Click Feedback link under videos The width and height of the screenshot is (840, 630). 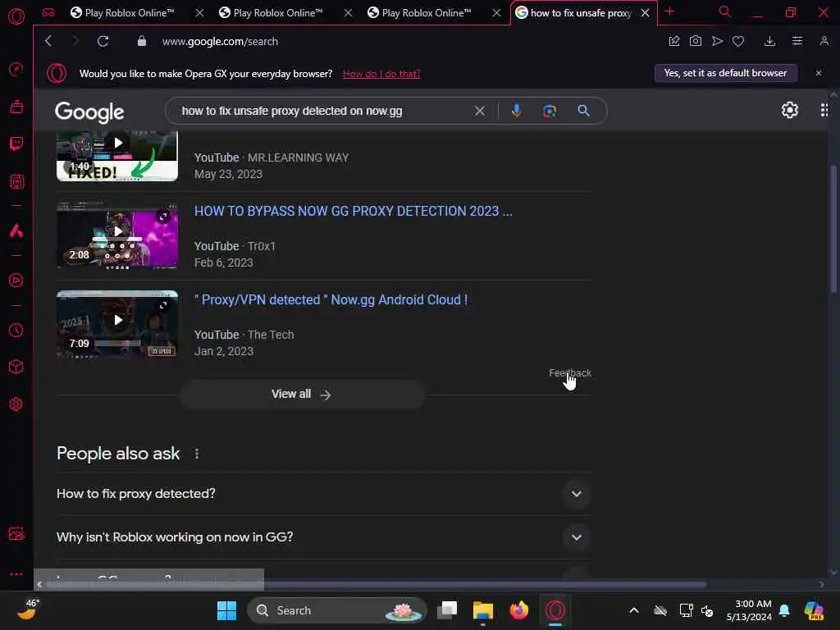pyautogui.click(x=570, y=373)
